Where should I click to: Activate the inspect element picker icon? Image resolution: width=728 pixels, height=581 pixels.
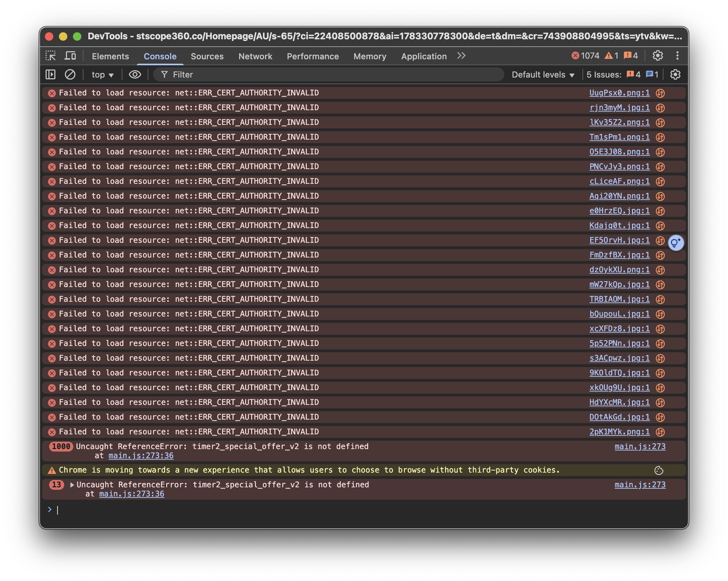pos(50,56)
